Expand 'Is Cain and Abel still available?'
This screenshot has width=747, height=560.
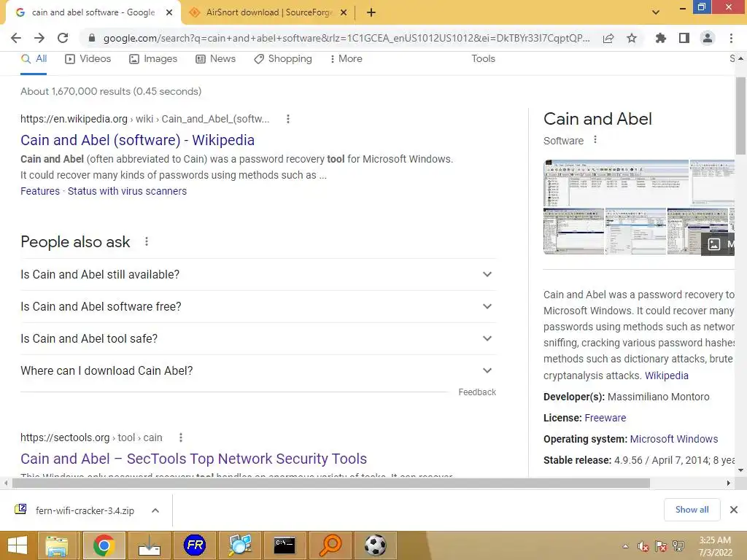pos(258,275)
